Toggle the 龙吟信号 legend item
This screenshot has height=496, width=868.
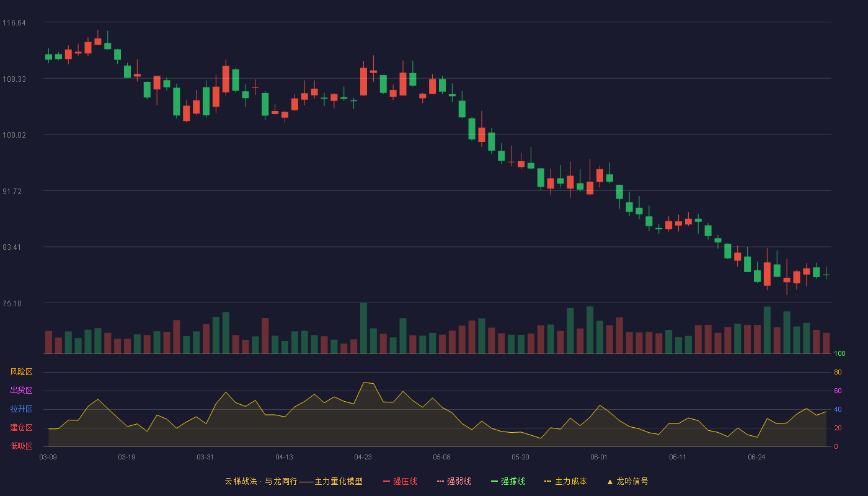[x=627, y=481]
